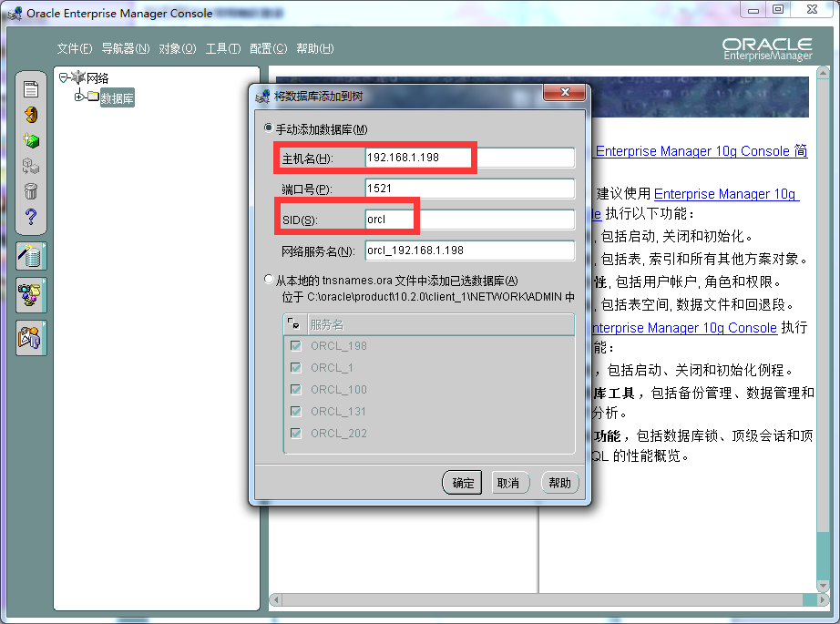Click the port number 1521 field
The width and height of the screenshot is (840, 624).
[470, 189]
